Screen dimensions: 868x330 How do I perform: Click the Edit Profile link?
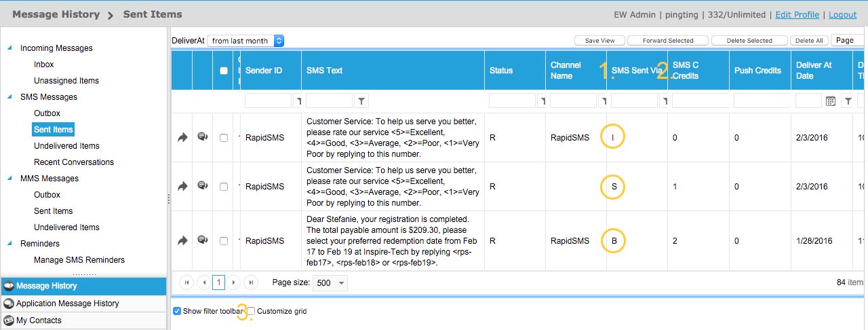click(x=797, y=14)
